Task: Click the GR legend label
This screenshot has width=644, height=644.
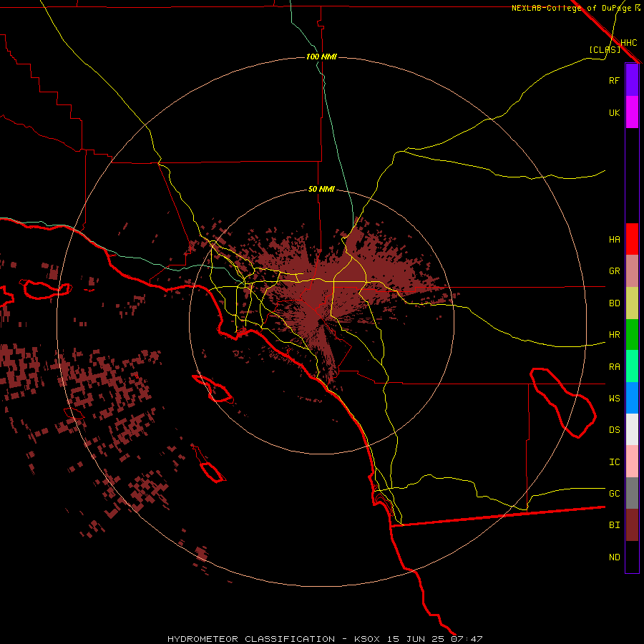Action: 614,271
